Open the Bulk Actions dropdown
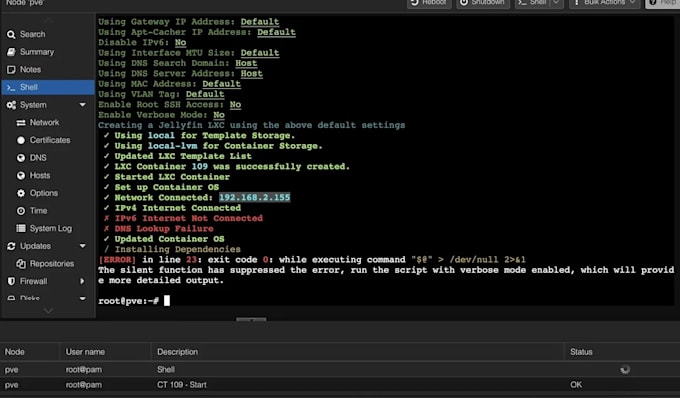The height and width of the screenshot is (398, 680). (x=605, y=3)
